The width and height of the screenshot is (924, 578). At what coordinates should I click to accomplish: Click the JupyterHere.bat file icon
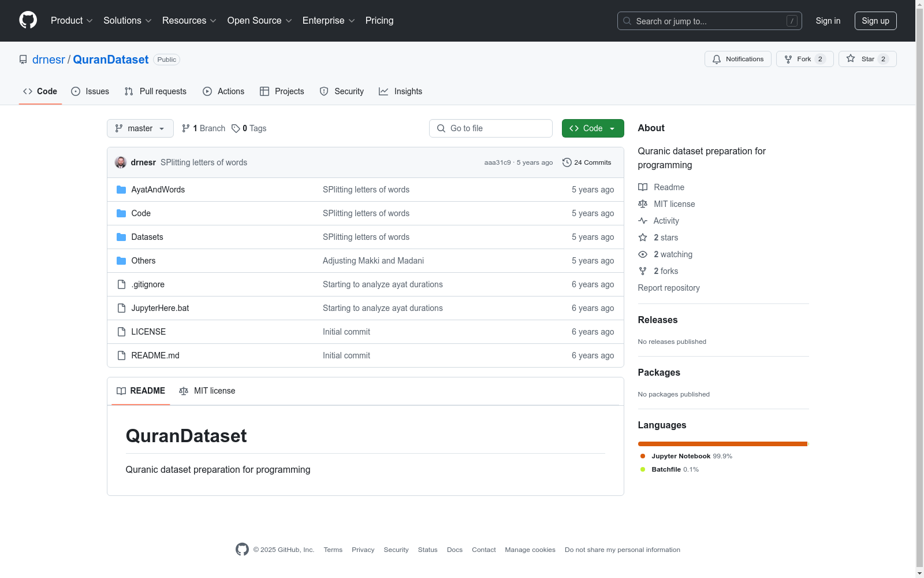pyautogui.click(x=121, y=308)
